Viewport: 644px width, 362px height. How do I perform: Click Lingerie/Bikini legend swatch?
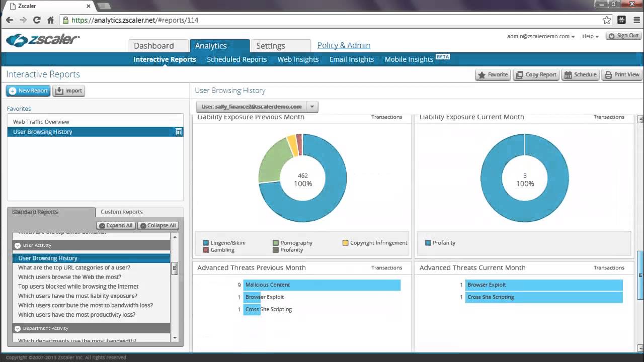[x=206, y=243]
